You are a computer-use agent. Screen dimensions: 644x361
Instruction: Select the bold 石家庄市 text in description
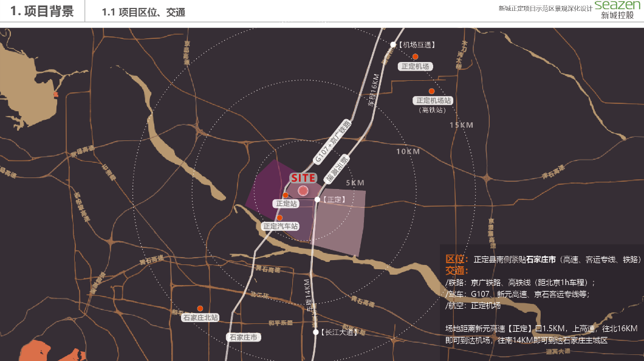click(541, 260)
